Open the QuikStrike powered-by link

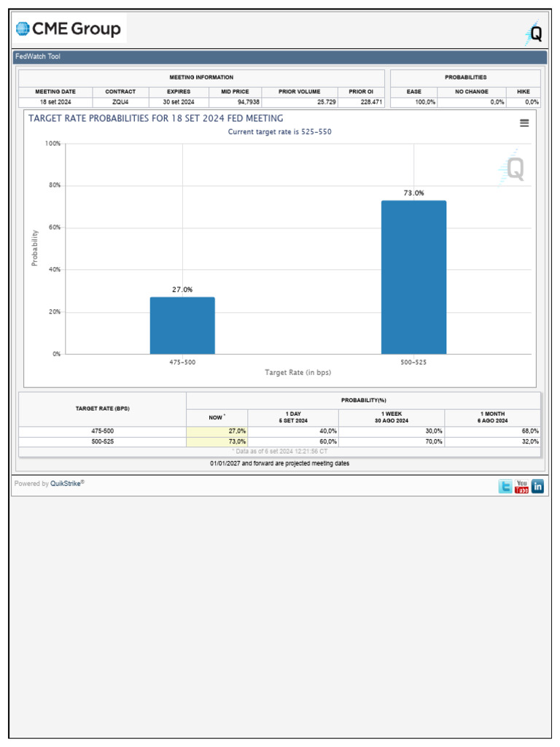pos(67,484)
